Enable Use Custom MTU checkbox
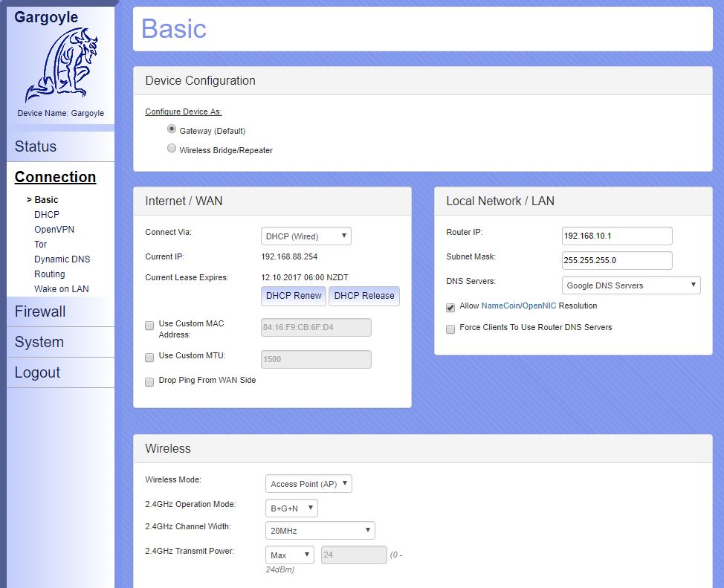Viewport: 724px width, 588px height. coord(149,357)
